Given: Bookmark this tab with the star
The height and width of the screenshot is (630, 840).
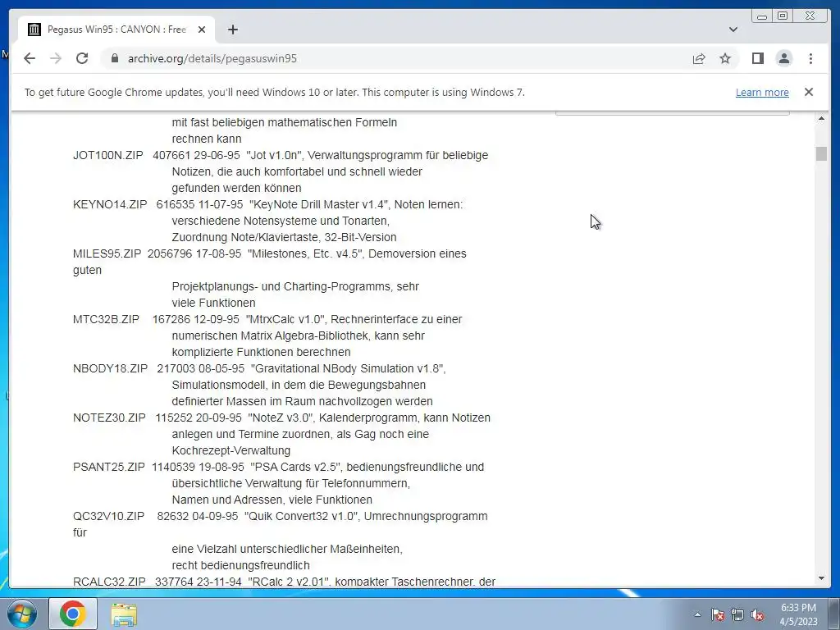Looking at the screenshot, I should click(725, 58).
